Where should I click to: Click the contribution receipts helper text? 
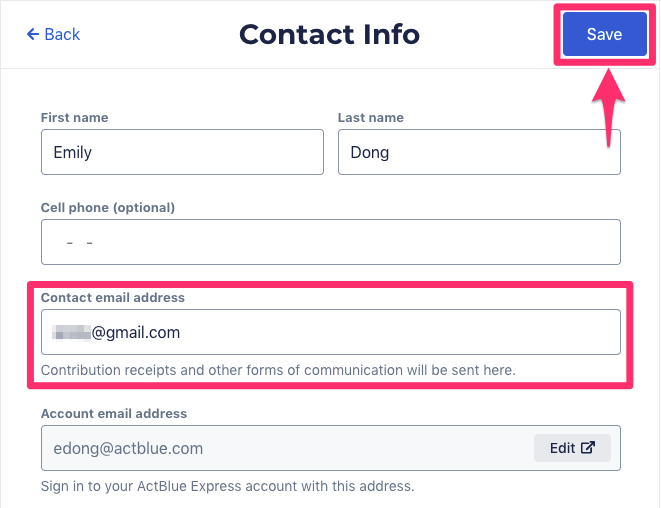[x=278, y=370]
